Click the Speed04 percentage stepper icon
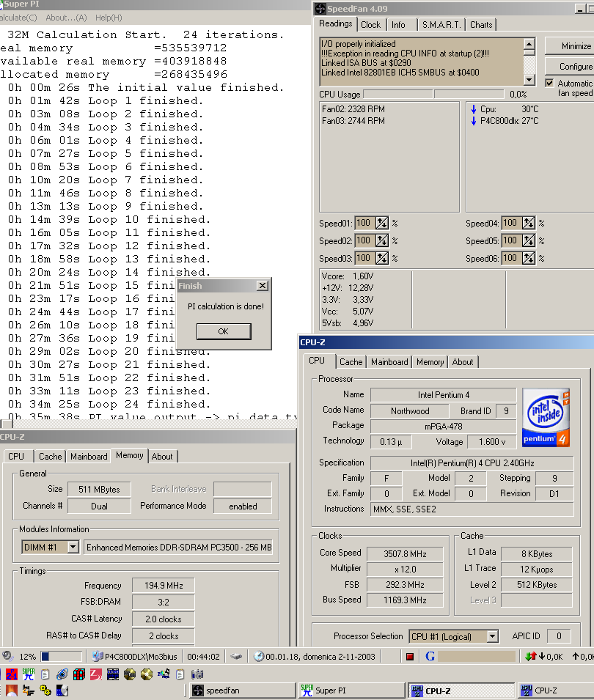Image resolution: width=594 pixels, height=700 pixels. [x=528, y=223]
